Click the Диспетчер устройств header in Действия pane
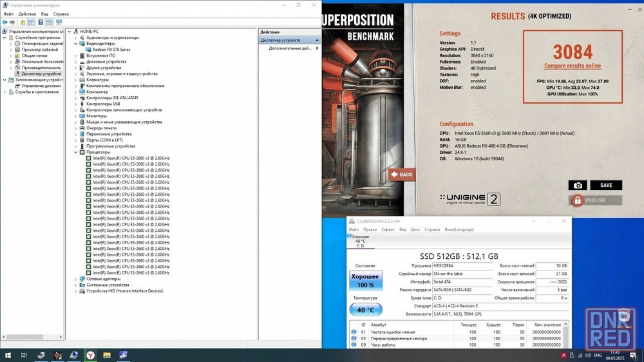The image size is (644, 362). tap(290, 41)
